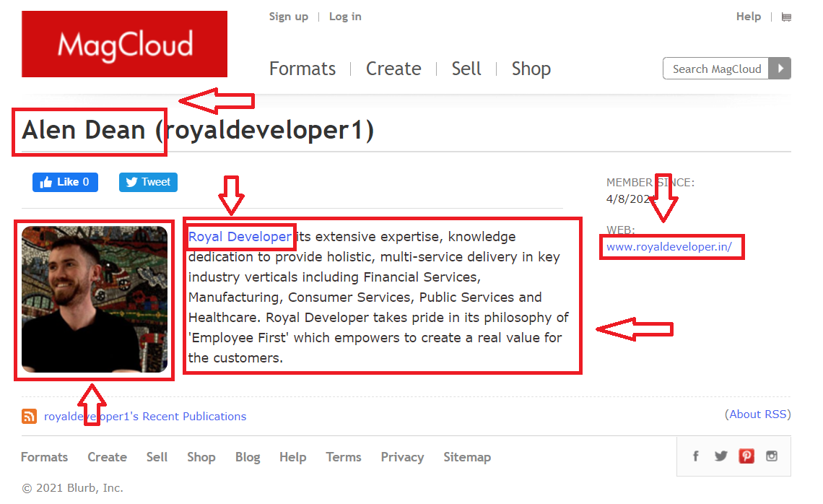Go to the Create menu item
The image size is (823, 504).
[393, 69]
